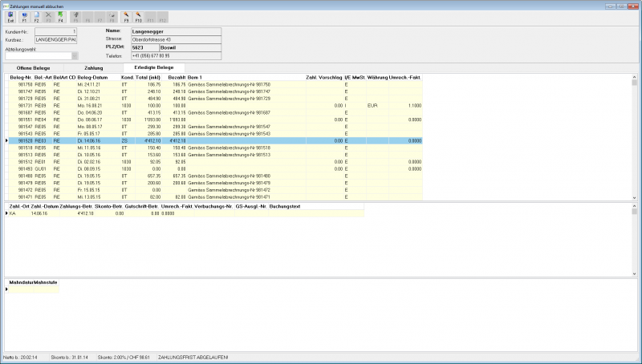Click the F2 new document icon

[x=36, y=17]
